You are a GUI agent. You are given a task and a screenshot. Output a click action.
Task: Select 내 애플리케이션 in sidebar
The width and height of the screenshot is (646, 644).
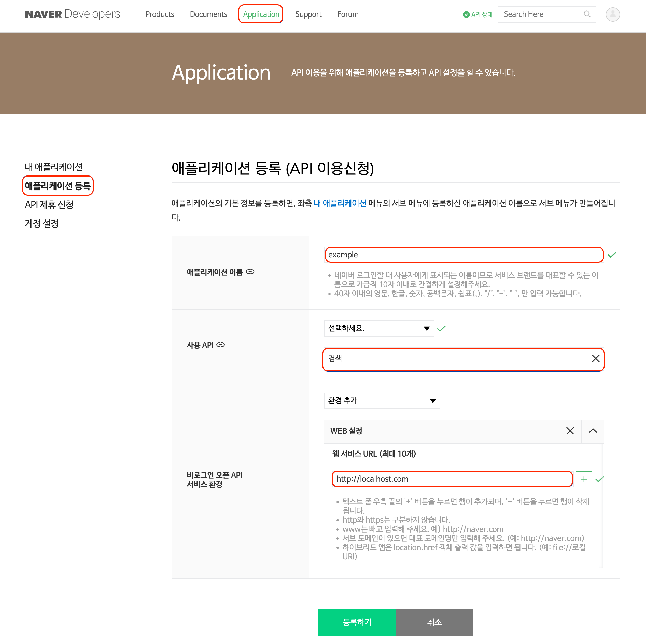(53, 167)
